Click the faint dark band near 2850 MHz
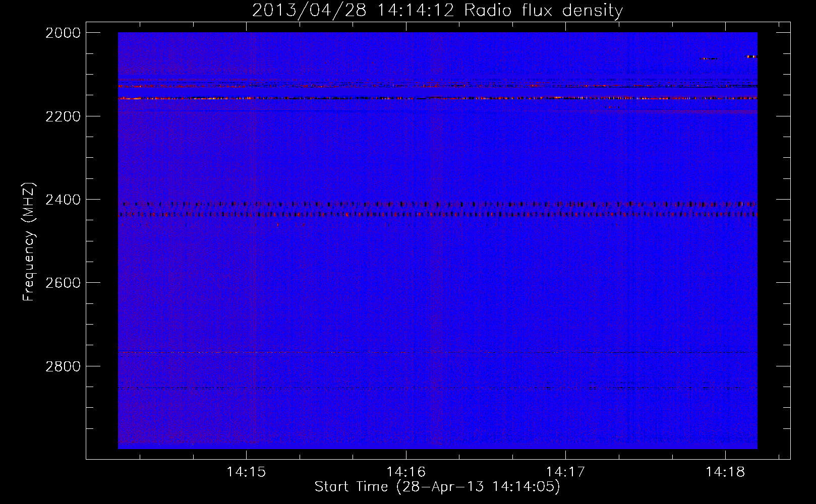Image resolution: width=816 pixels, height=504 pixels. coord(437,388)
